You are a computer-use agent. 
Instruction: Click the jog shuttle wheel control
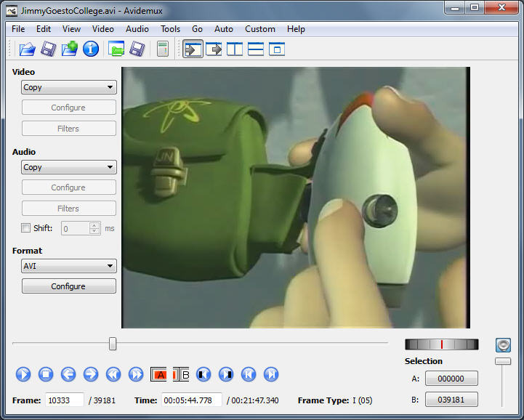coord(441,344)
